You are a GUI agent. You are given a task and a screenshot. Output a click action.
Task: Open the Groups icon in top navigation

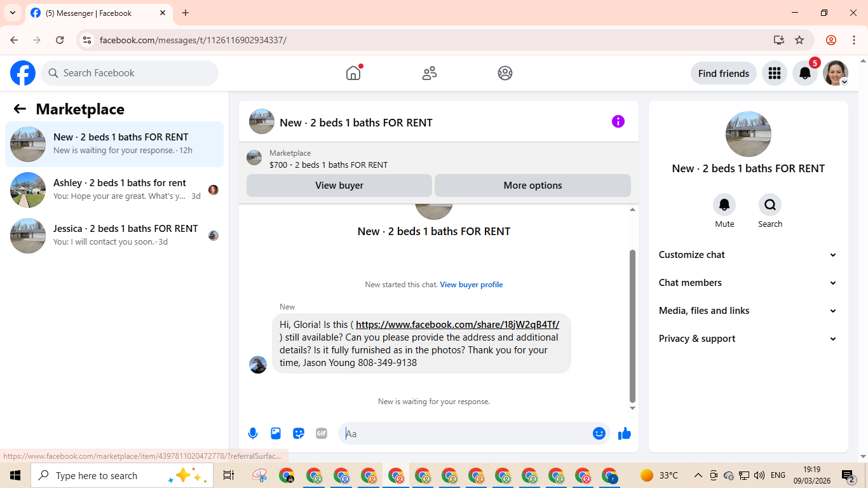pos(505,73)
